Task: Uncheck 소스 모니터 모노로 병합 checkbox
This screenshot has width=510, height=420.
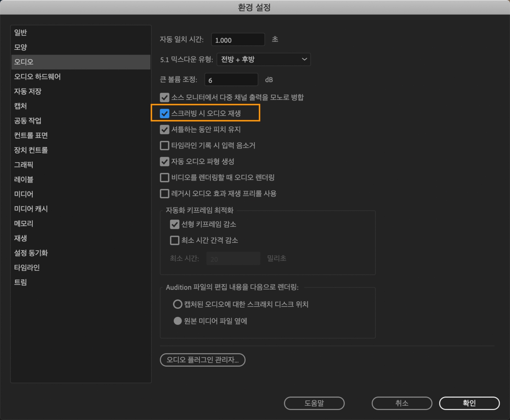Action: click(x=165, y=98)
